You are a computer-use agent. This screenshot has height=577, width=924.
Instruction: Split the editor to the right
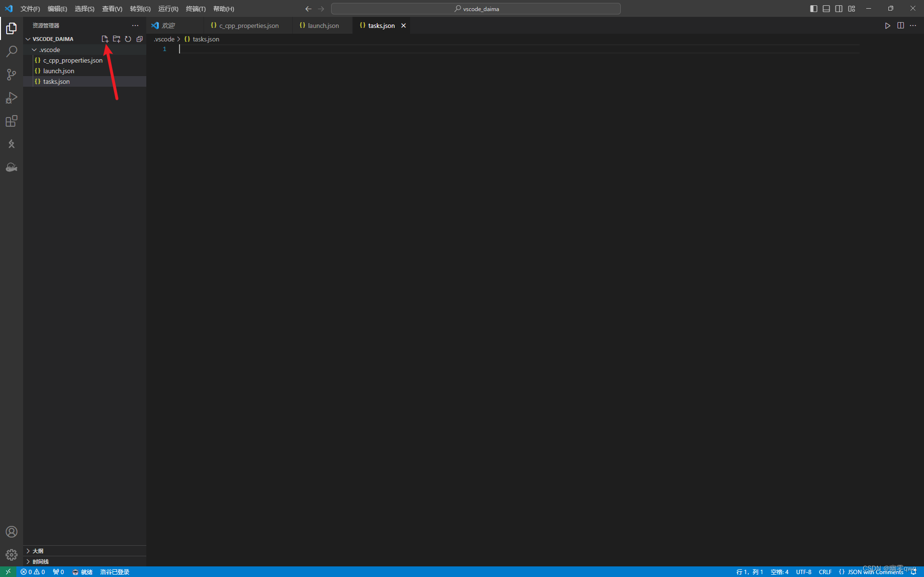point(900,26)
